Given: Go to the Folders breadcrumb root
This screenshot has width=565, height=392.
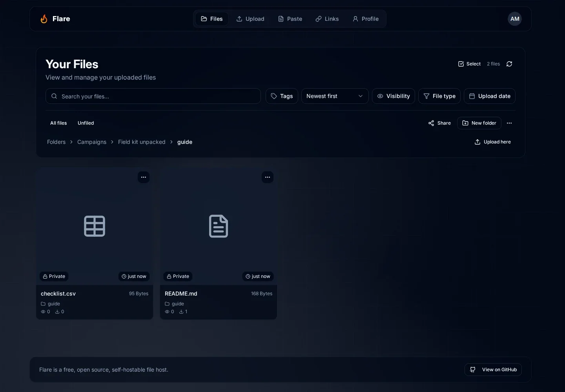Looking at the screenshot, I should click(x=56, y=142).
